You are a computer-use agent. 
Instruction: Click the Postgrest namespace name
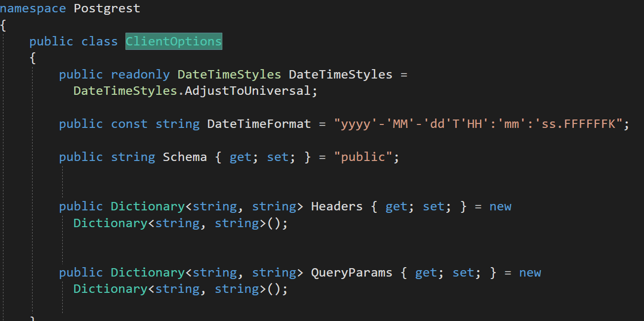pyautogui.click(x=107, y=8)
